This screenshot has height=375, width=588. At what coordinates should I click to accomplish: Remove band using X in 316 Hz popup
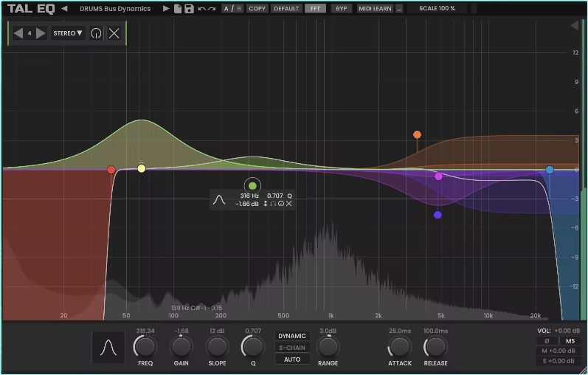coord(289,204)
